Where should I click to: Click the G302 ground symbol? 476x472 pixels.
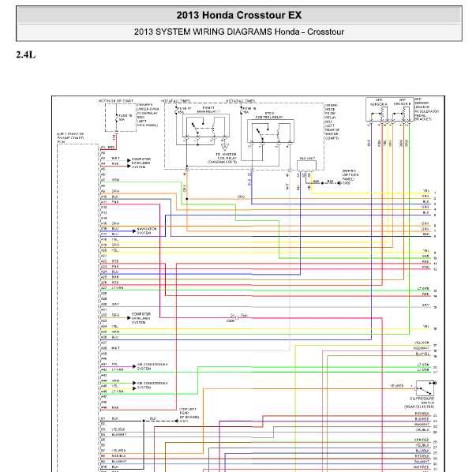(339, 183)
